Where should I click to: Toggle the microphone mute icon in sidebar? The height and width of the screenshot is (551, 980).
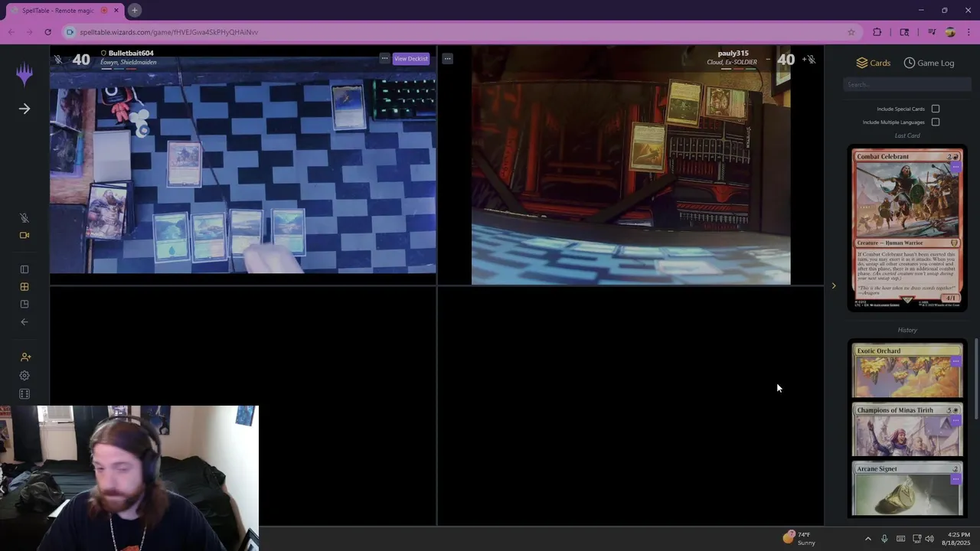tap(24, 218)
